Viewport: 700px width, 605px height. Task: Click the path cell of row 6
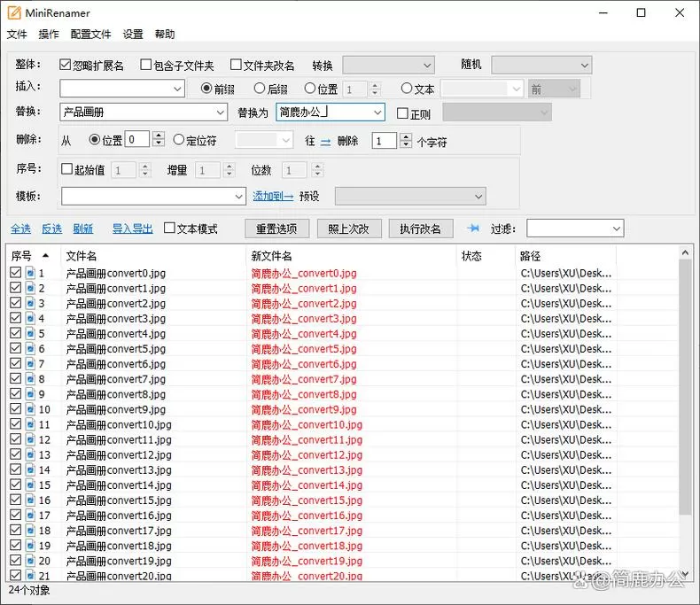coord(566,348)
